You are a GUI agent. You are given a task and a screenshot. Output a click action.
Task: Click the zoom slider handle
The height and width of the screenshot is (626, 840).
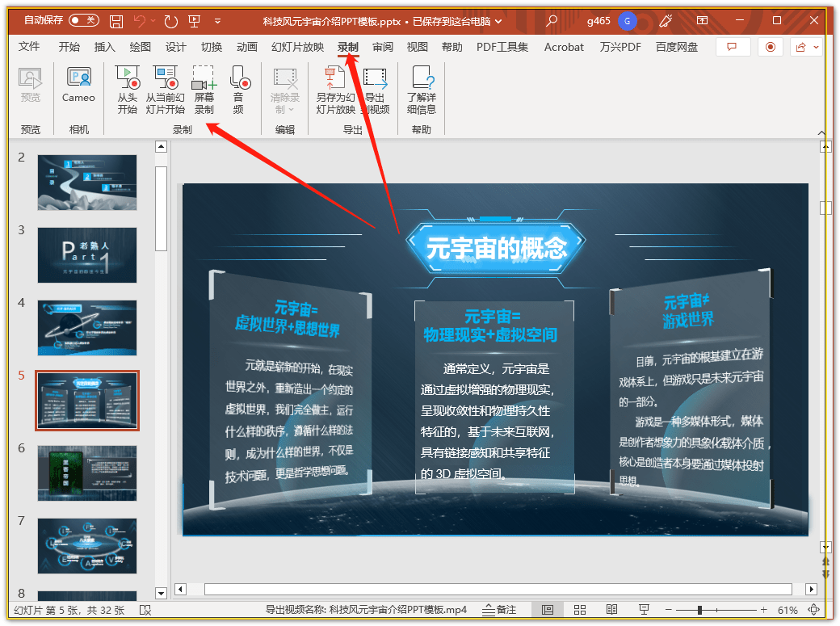click(x=699, y=610)
